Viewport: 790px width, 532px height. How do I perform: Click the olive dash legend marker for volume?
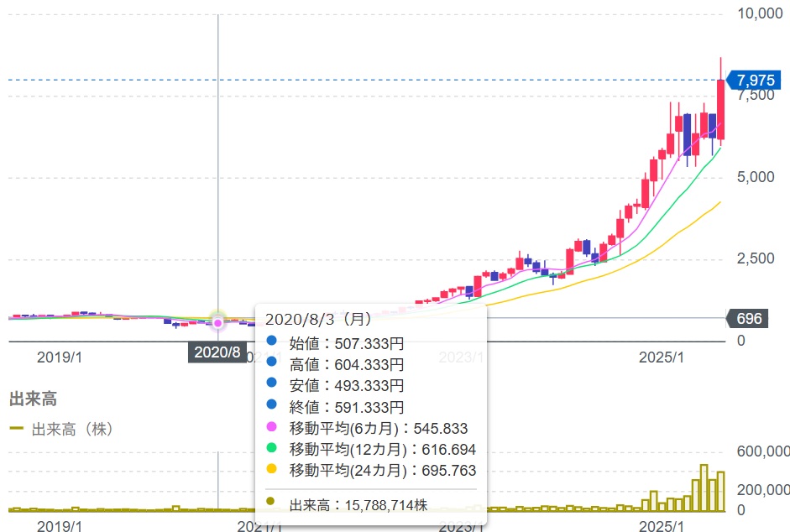point(16,429)
